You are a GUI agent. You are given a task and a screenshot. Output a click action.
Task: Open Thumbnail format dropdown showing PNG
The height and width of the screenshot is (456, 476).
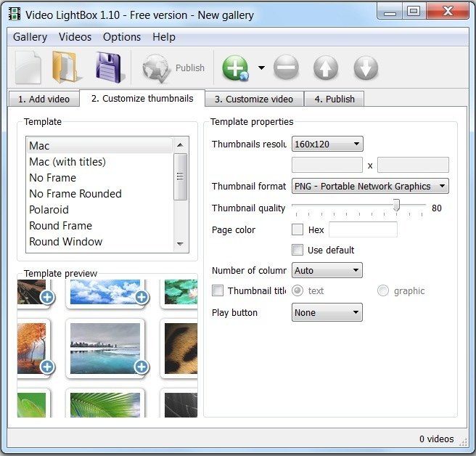coord(370,186)
